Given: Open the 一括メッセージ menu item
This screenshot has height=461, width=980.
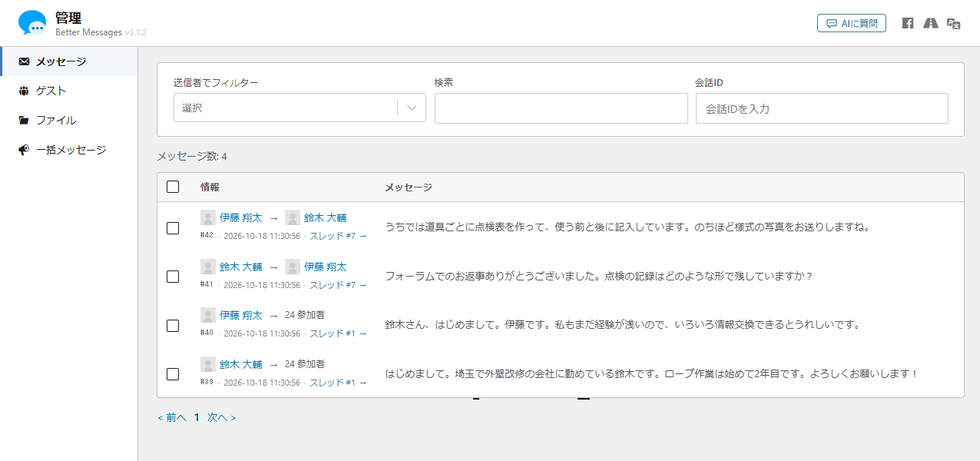Looking at the screenshot, I should [69, 150].
